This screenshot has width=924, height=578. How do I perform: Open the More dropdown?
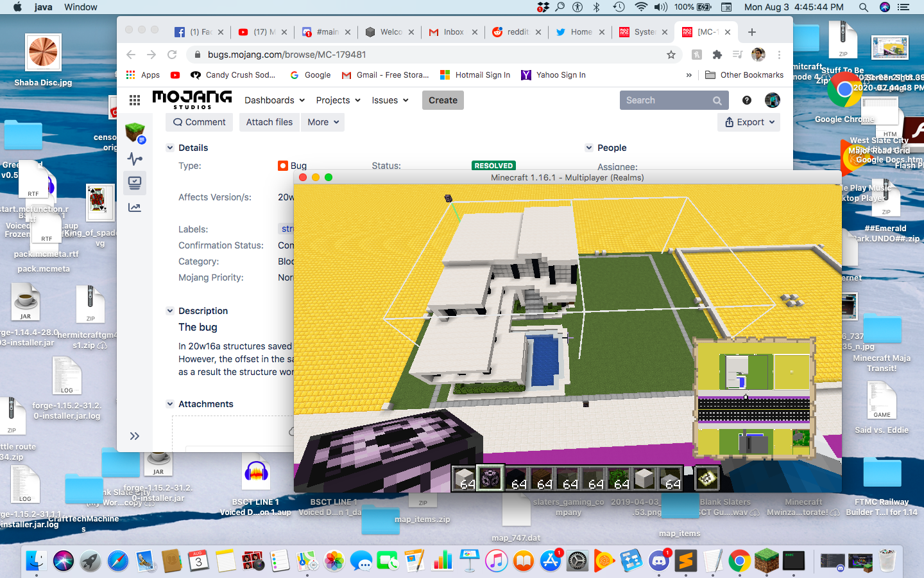click(322, 122)
